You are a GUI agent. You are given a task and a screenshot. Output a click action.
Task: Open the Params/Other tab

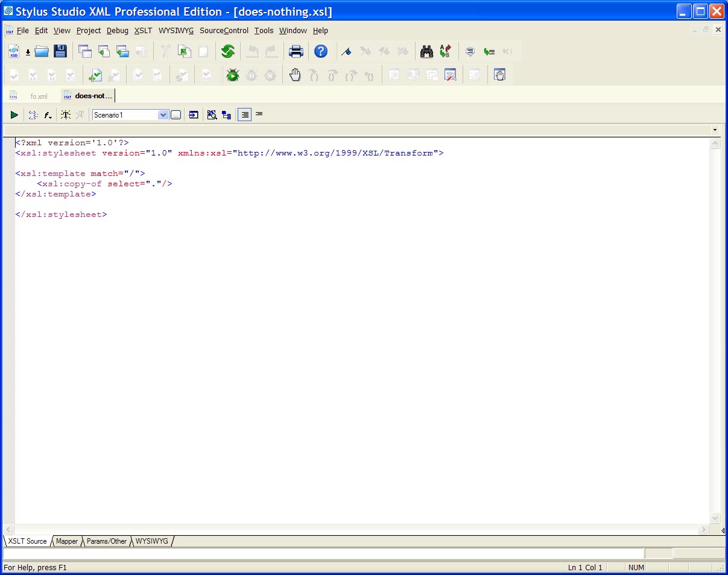pos(107,541)
